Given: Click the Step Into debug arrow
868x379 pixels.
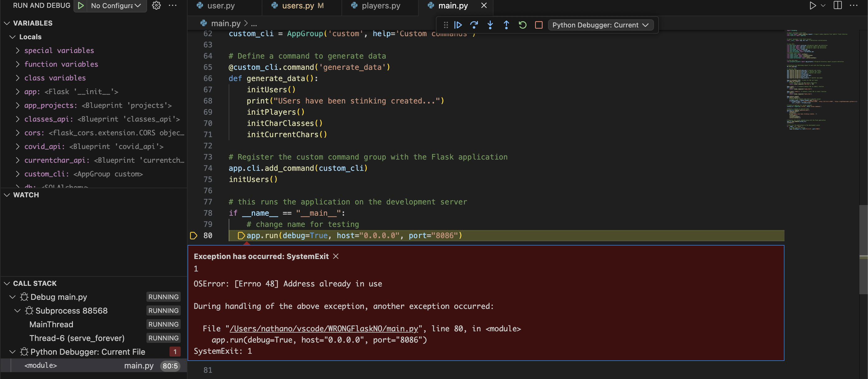Looking at the screenshot, I should click(x=490, y=25).
